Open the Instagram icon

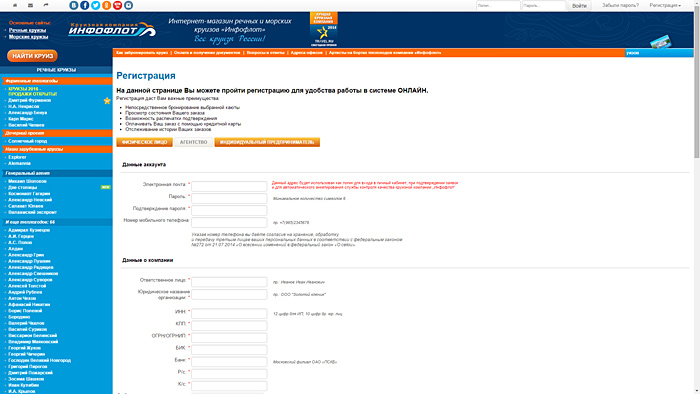128,5
